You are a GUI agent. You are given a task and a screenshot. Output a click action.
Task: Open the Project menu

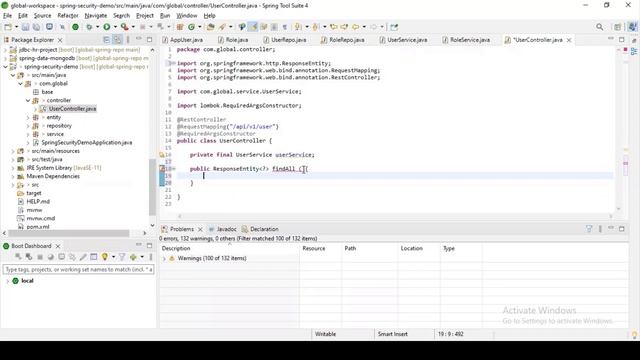coord(144,16)
